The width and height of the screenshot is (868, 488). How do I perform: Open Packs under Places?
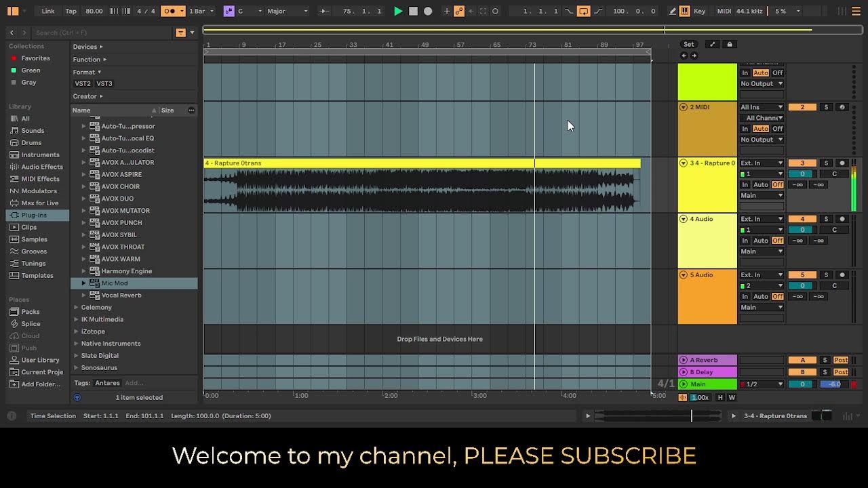coord(31,312)
